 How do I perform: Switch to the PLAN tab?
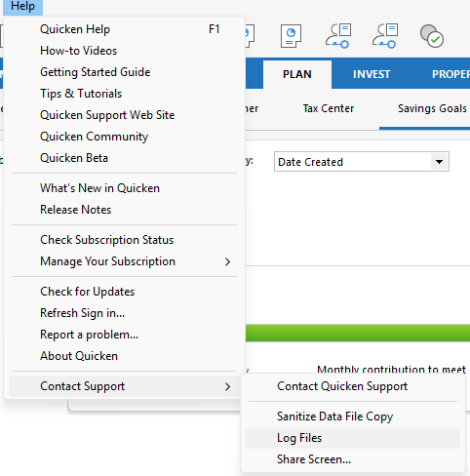click(297, 74)
